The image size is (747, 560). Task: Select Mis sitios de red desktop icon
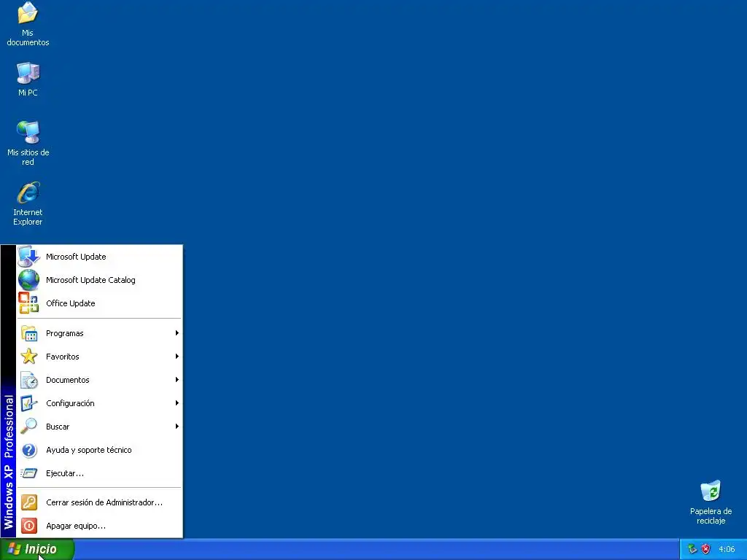(x=28, y=143)
